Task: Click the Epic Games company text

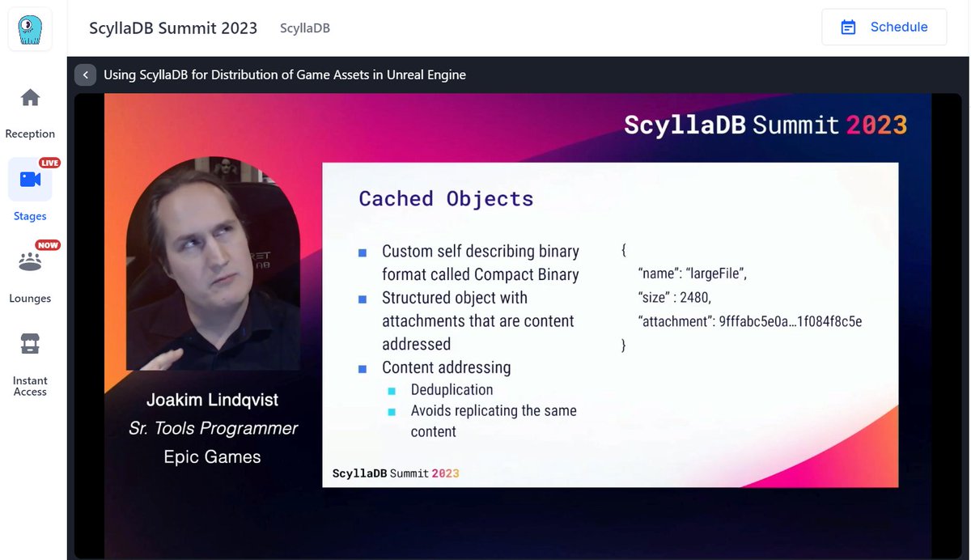Action: tap(212, 456)
